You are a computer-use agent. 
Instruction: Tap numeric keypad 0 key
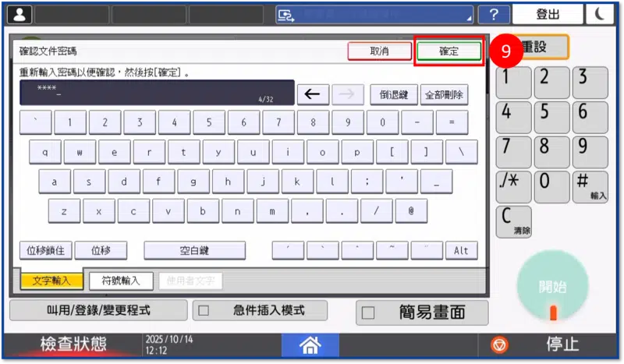[x=551, y=187]
